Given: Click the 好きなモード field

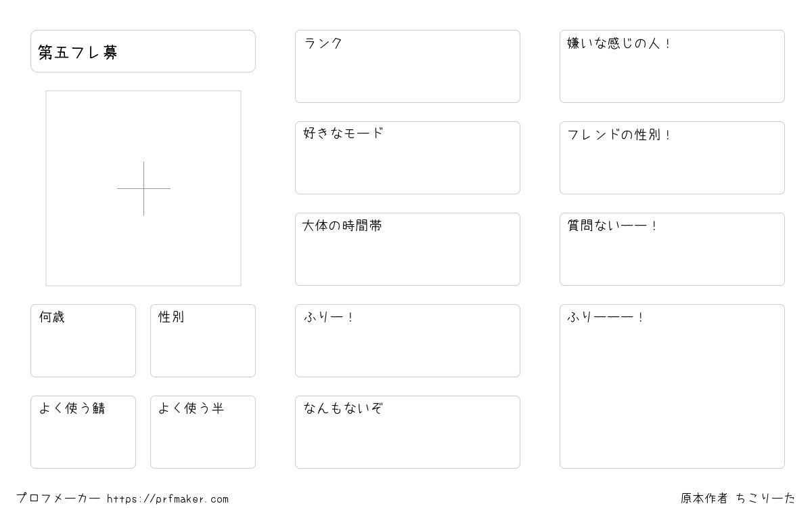Looking at the screenshot, I should pyautogui.click(x=407, y=158).
